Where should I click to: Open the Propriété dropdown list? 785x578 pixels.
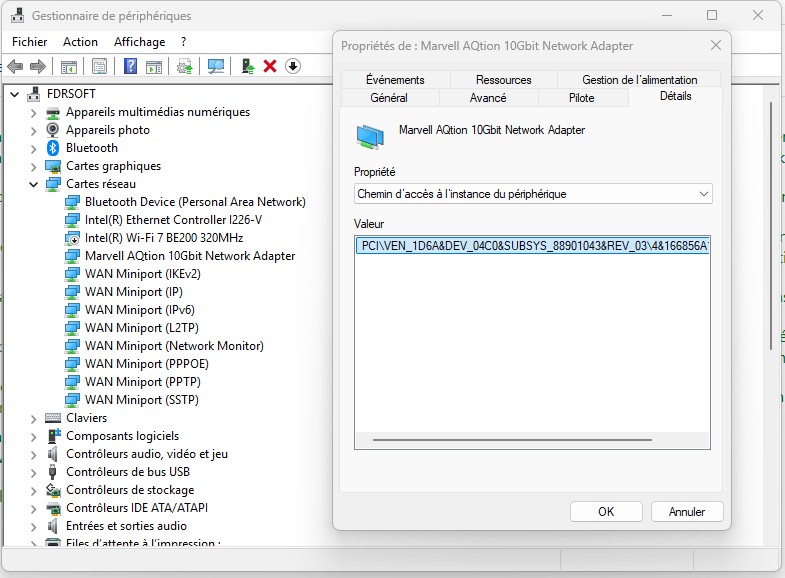pyautogui.click(x=533, y=194)
